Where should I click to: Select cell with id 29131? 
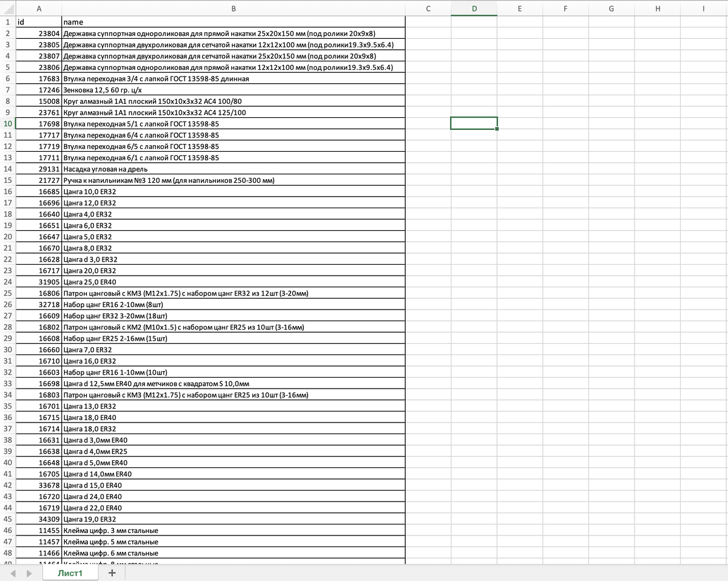[x=39, y=169]
